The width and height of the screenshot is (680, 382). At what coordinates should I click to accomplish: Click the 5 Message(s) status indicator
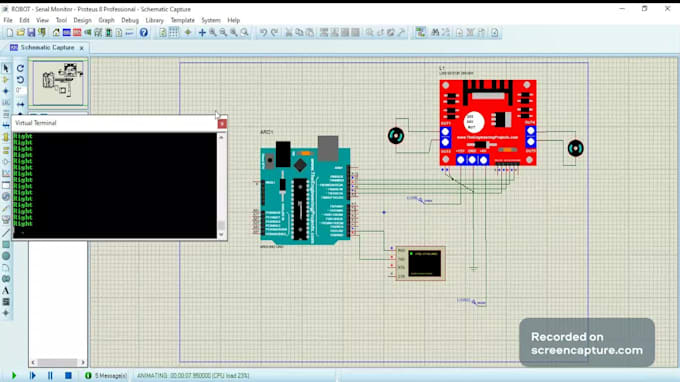coord(106,375)
